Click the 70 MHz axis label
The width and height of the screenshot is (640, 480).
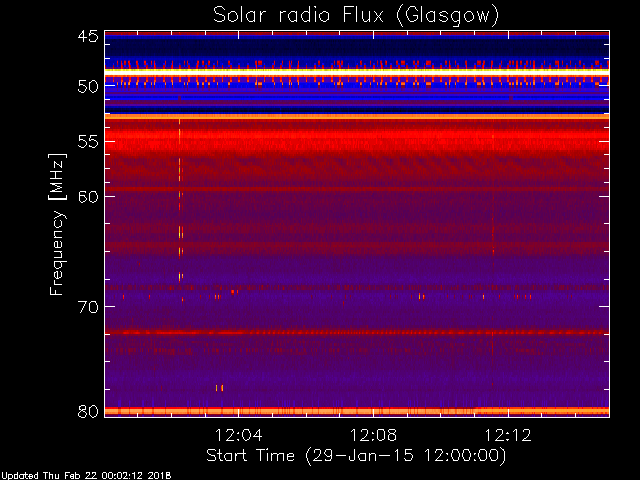[88, 307]
